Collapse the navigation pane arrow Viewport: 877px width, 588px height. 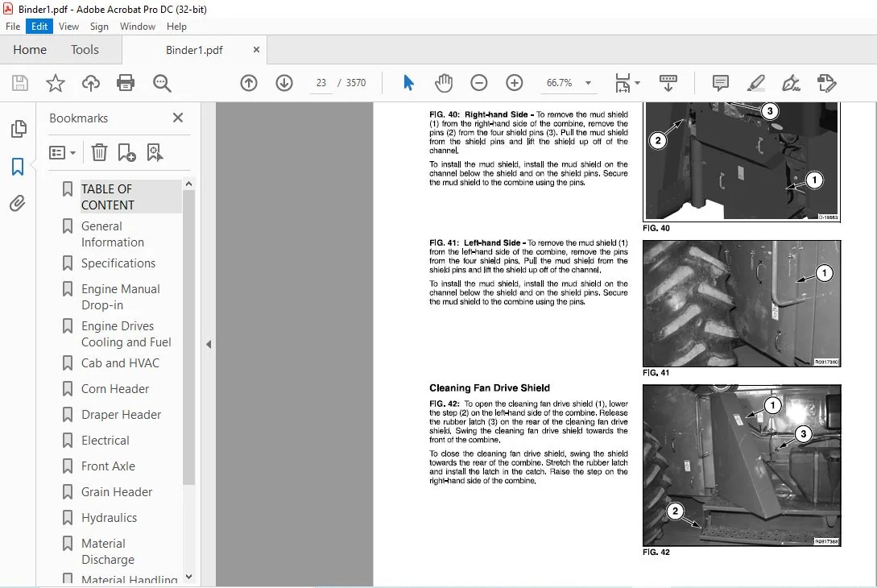[209, 344]
